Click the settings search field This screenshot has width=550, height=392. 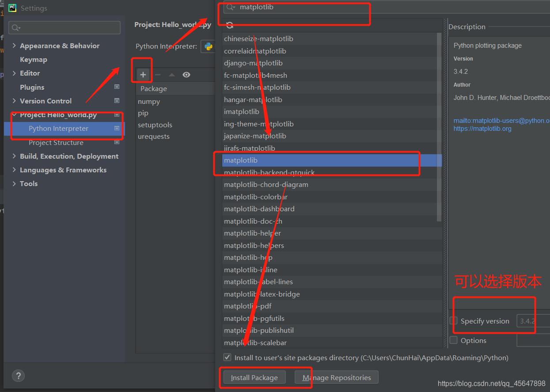[64, 27]
